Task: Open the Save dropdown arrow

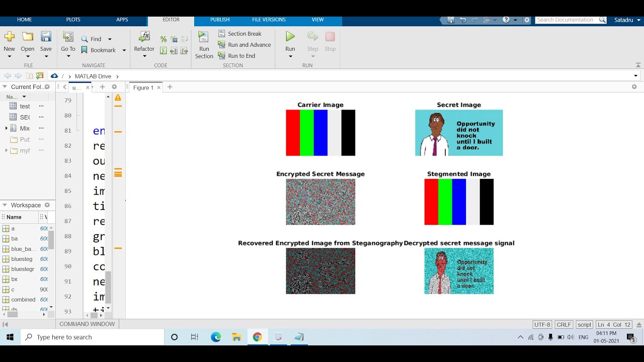Action: tap(46, 56)
